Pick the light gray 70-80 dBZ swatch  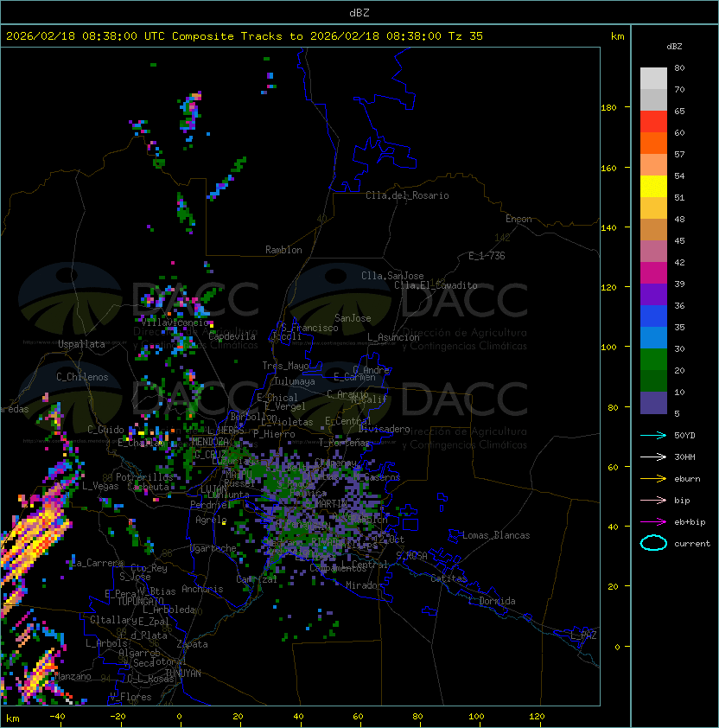(653, 78)
